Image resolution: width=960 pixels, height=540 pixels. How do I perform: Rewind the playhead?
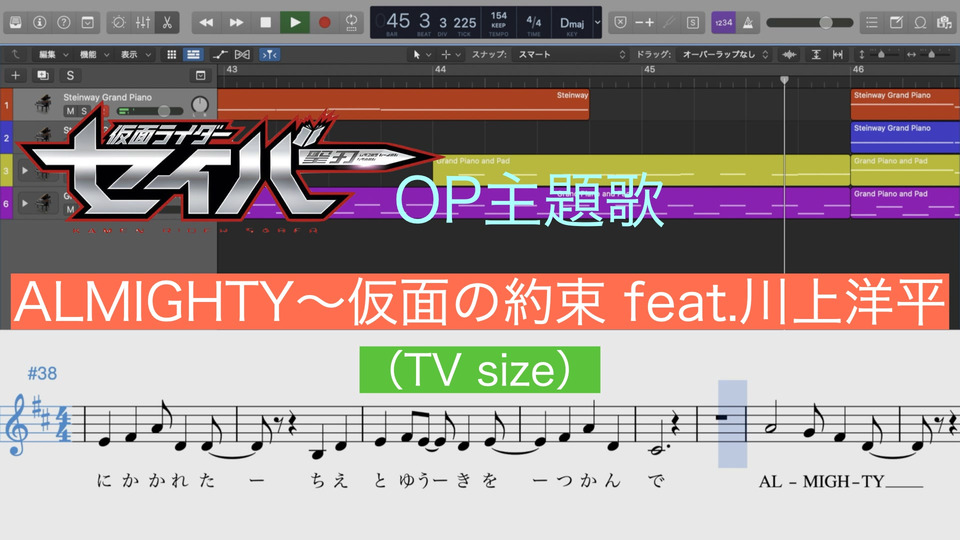[206, 23]
